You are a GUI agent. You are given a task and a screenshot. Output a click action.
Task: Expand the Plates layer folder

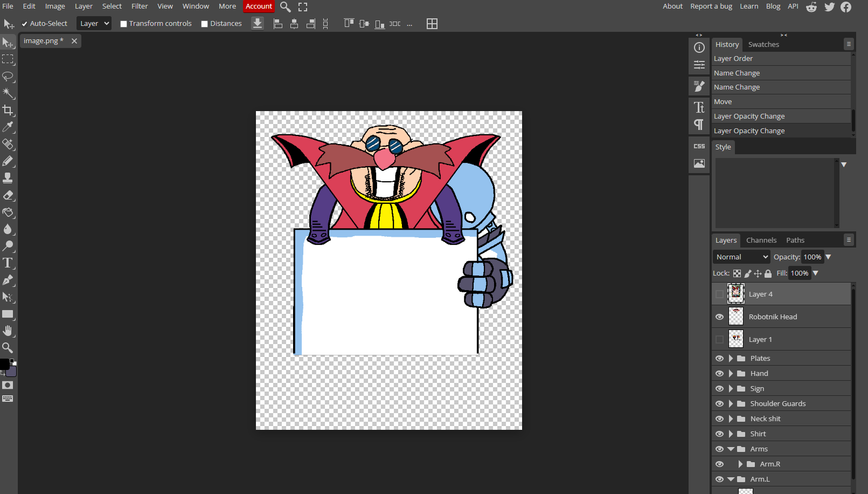731,359
